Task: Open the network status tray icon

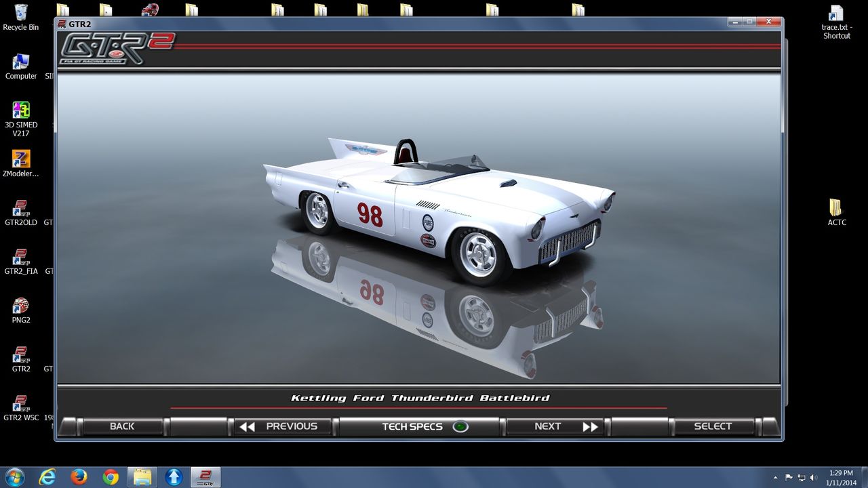Action: click(801, 477)
